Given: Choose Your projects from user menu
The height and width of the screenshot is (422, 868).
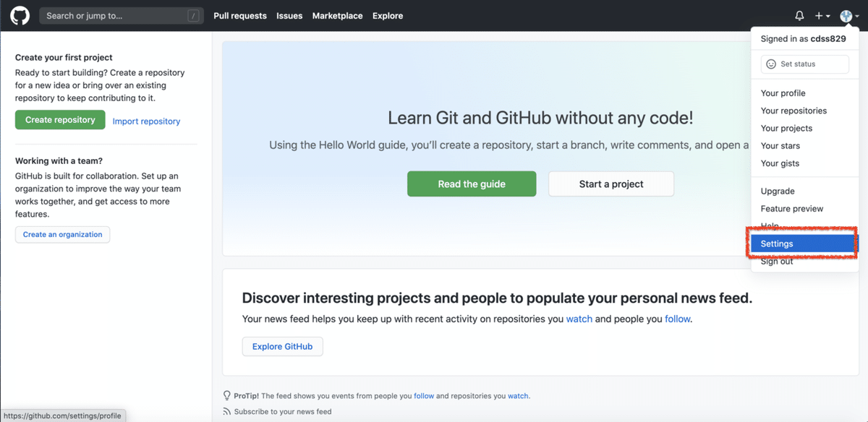Looking at the screenshot, I should click(786, 128).
